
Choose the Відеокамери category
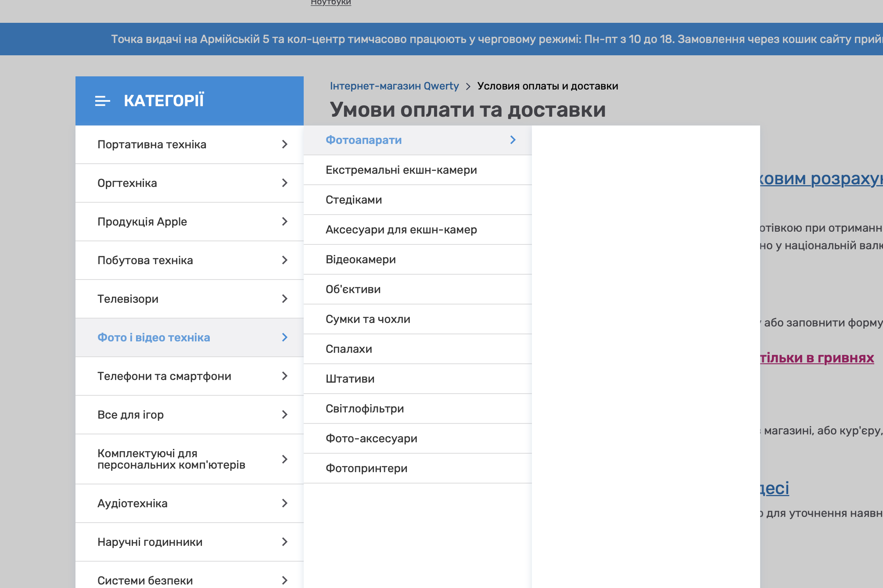coord(360,259)
